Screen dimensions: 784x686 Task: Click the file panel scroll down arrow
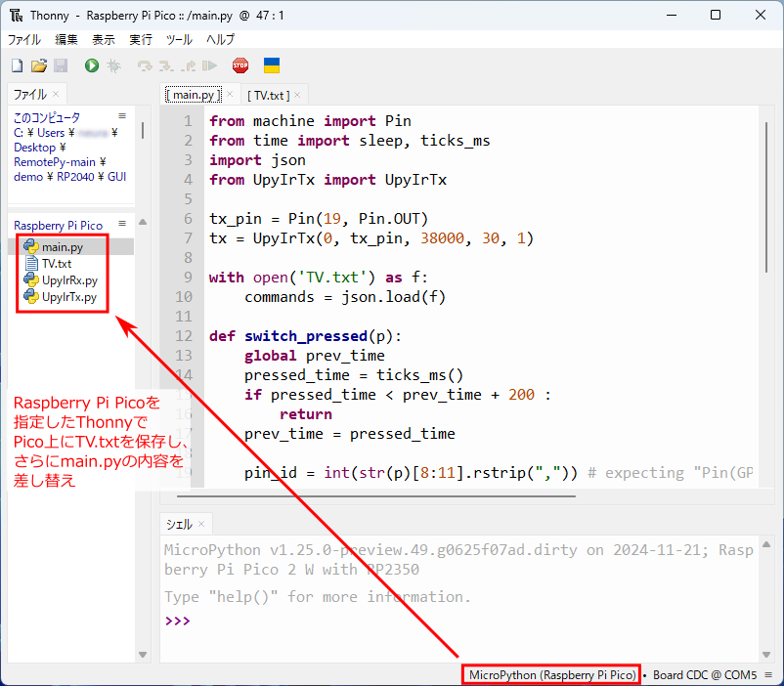(x=143, y=654)
